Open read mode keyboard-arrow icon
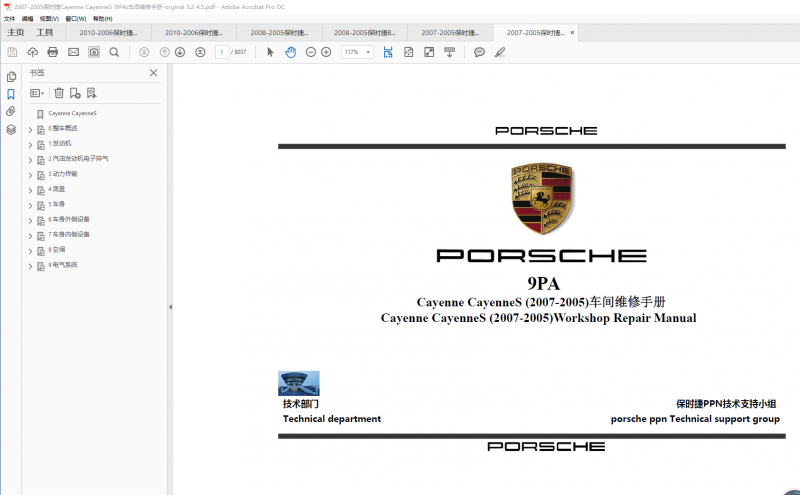The width and height of the screenshot is (800, 495). tap(449, 52)
